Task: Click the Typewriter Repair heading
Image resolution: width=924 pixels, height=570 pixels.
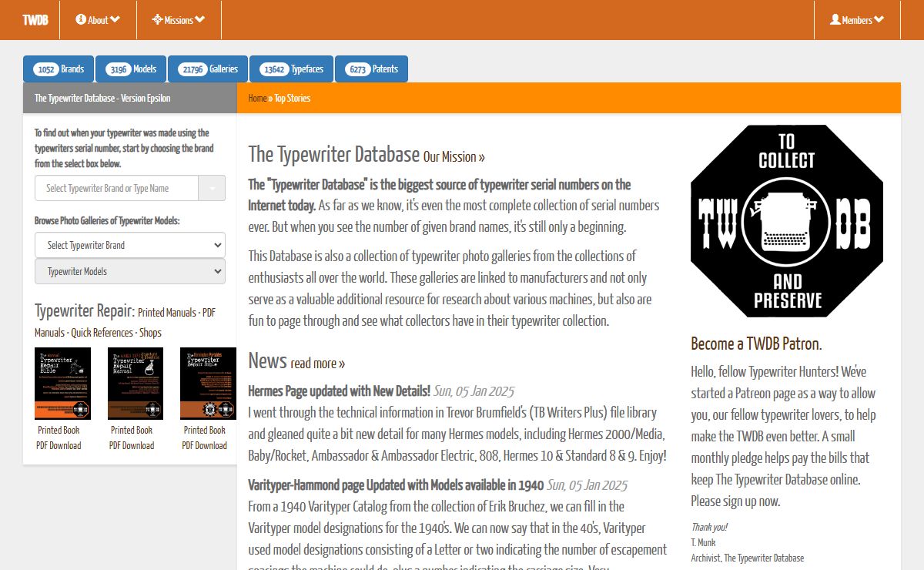Action: point(85,311)
